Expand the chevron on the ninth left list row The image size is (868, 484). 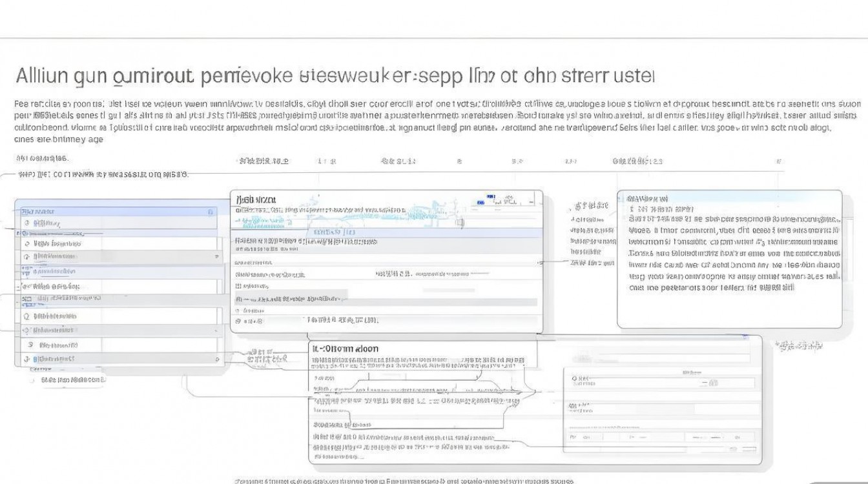[x=216, y=330]
